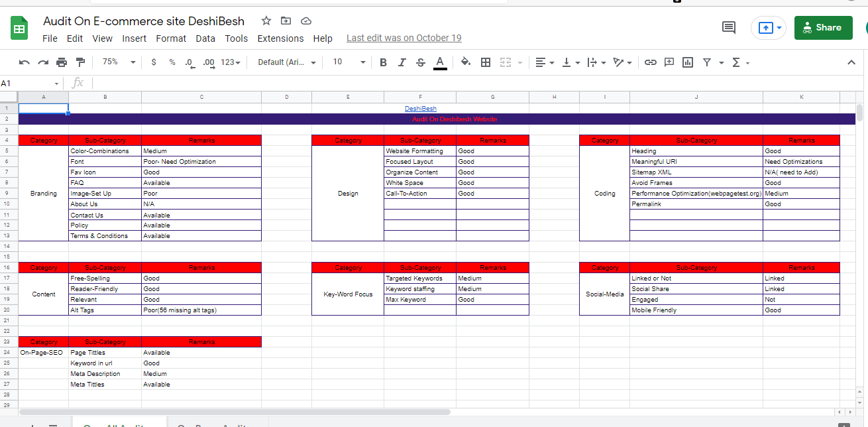Image resolution: width=868 pixels, height=427 pixels.
Task: Open the Insert menu
Action: (x=135, y=38)
